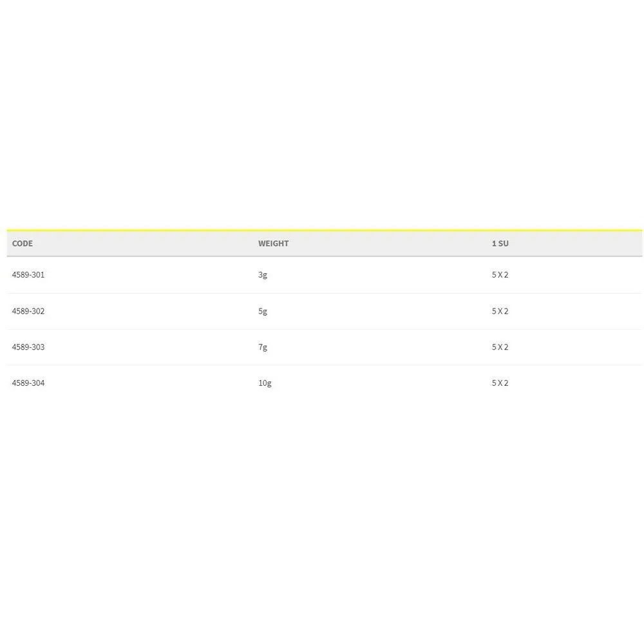This screenshot has width=644, height=644.
Task: Click 5 X 2 in 4589-304 row
Action: point(500,383)
